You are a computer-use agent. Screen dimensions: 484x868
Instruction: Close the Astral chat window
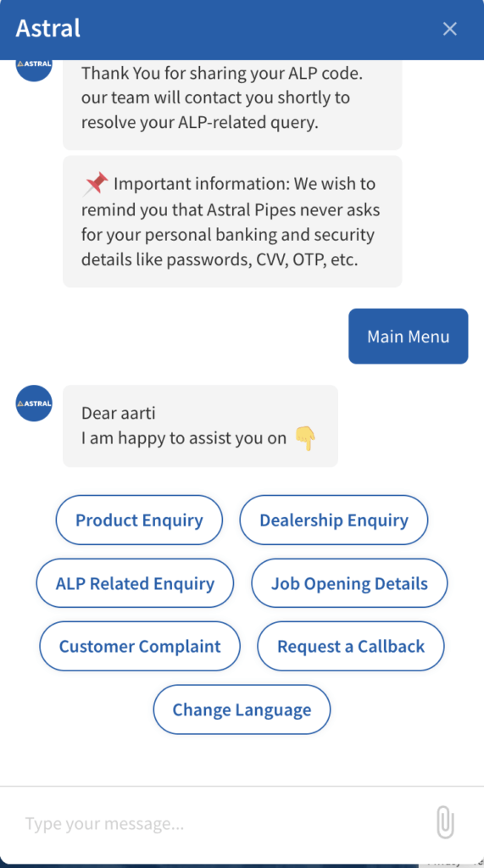tap(449, 29)
